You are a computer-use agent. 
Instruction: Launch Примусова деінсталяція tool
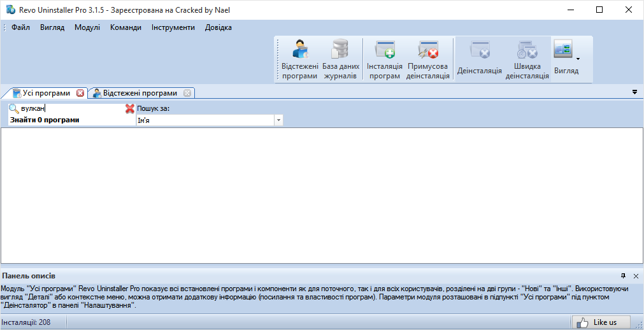(x=428, y=59)
